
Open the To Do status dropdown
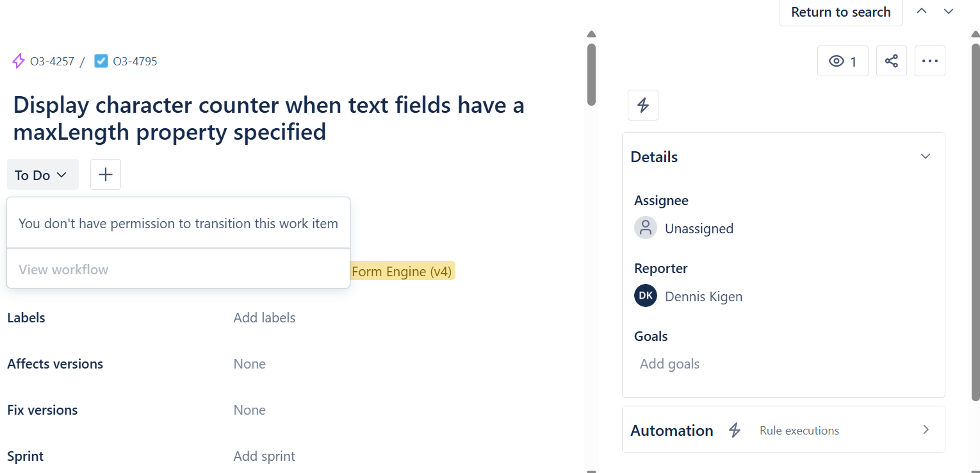43,174
